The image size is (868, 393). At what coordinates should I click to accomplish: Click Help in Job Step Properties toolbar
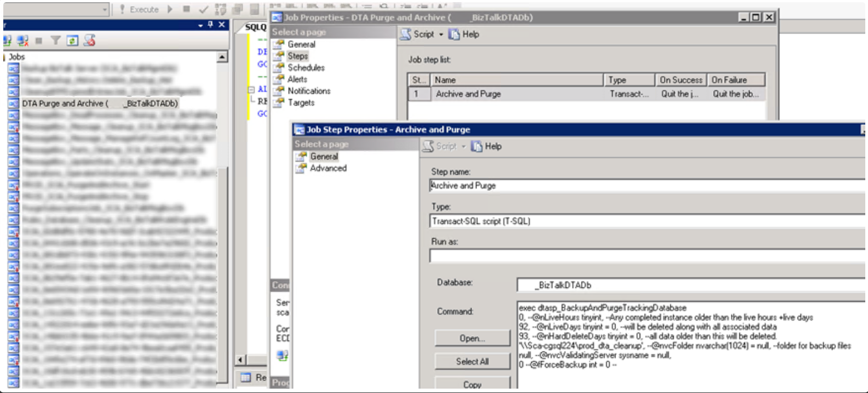tap(486, 147)
